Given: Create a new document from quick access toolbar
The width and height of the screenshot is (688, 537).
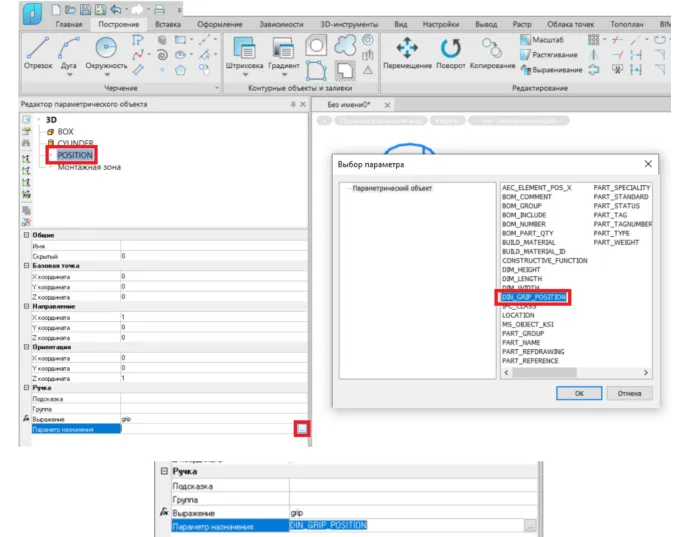Looking at the screenshot, I should pos(56,9).
